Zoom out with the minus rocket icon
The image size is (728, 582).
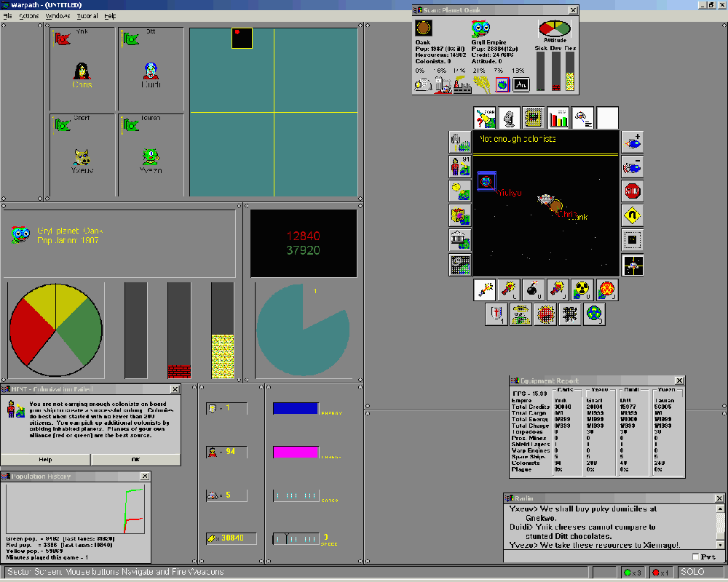[633, 166]
